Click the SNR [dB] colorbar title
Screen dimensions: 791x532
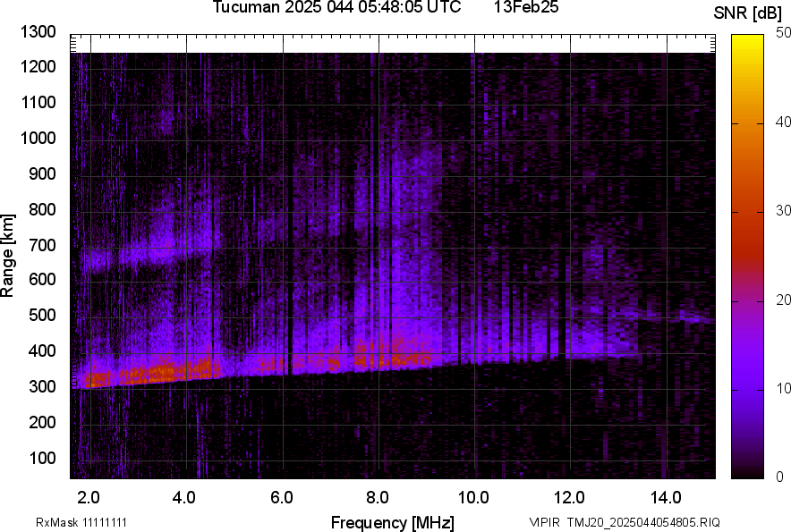coord(748,13)
